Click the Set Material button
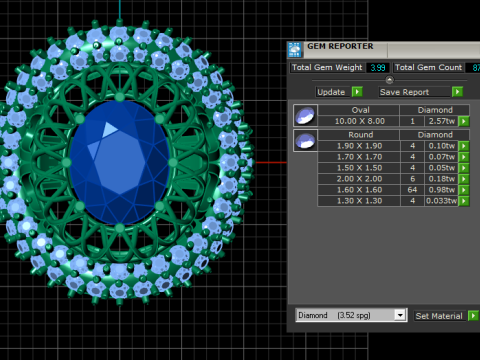Image resolution: width=480 pixels, height=360 pixels. [x=440, y=316]
